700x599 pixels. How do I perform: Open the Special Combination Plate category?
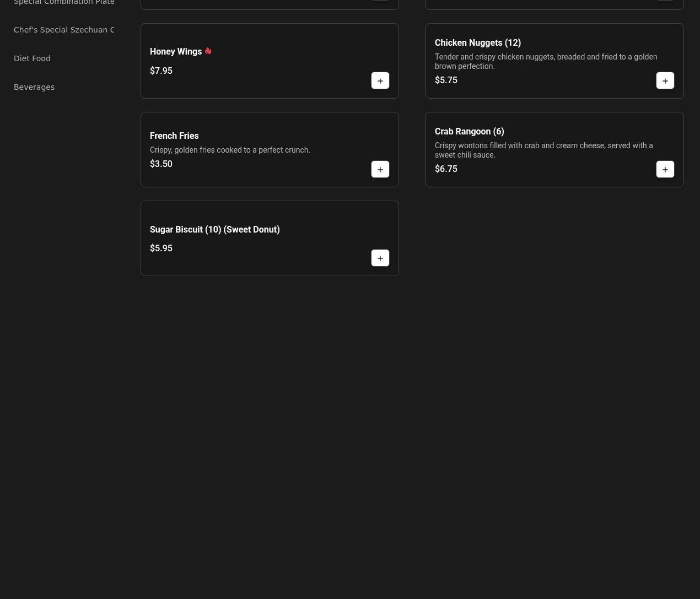coord(64,3)
